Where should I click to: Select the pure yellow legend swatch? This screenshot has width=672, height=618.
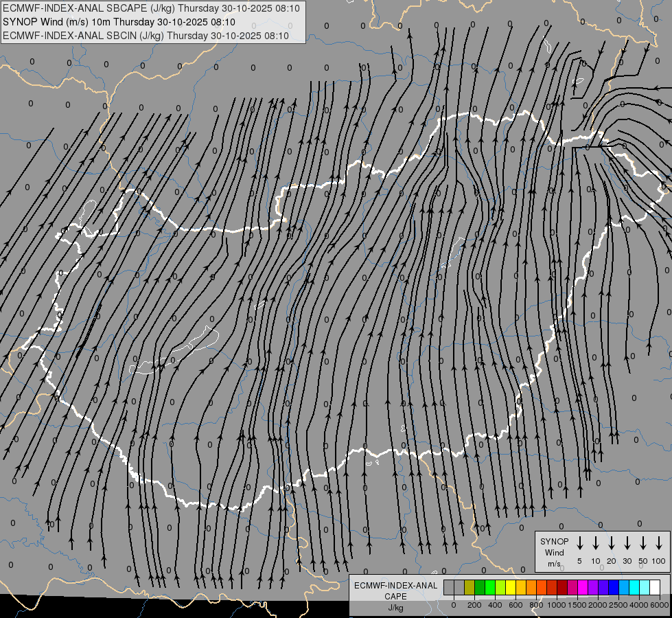coord(511,587)
